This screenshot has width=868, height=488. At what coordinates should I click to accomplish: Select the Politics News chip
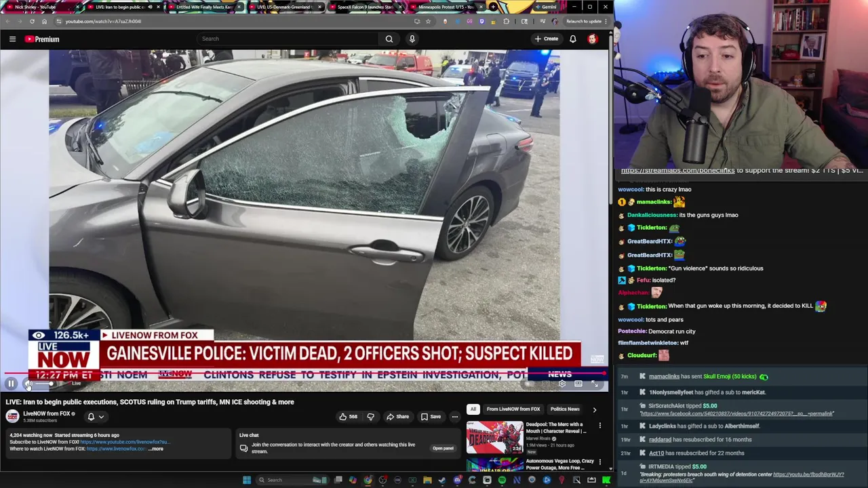(x=565, y=409)
